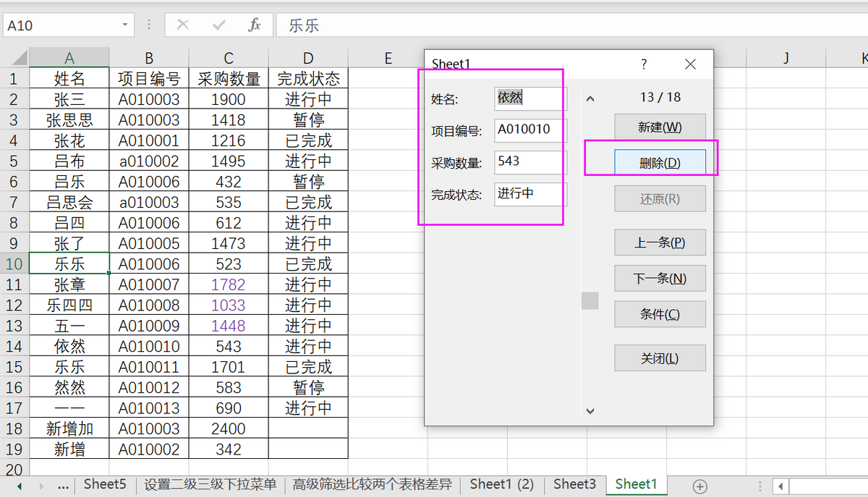Select row 19 header

pyautogui.click(x=14, y=449)
